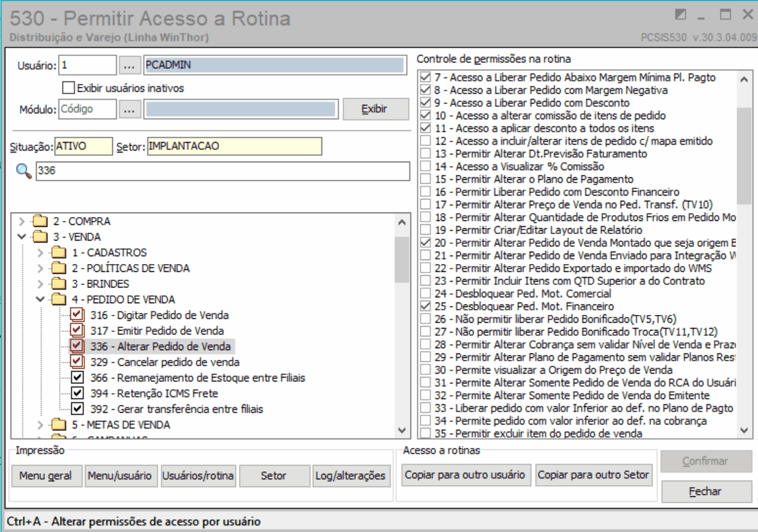The height and width of the screenshot is (532, 758).
Task: Click Copiar para outro Setor
Action: pyautogui.click(x=593, y=475)
